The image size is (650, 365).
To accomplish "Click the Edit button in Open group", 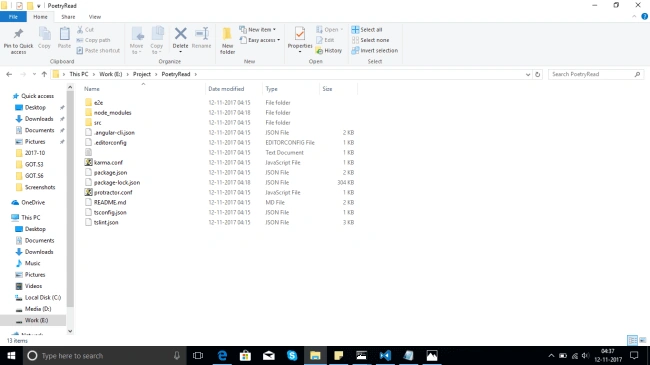I will tap(325, 40).
